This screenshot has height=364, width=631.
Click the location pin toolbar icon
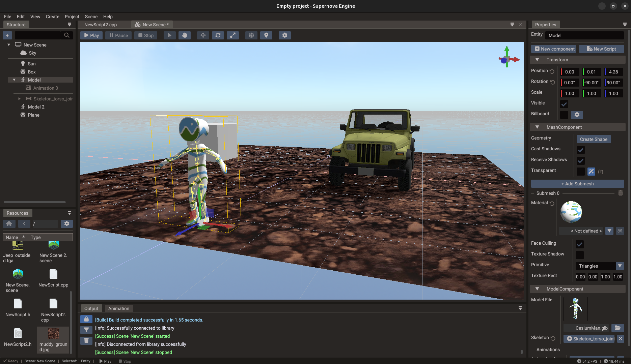266,35
